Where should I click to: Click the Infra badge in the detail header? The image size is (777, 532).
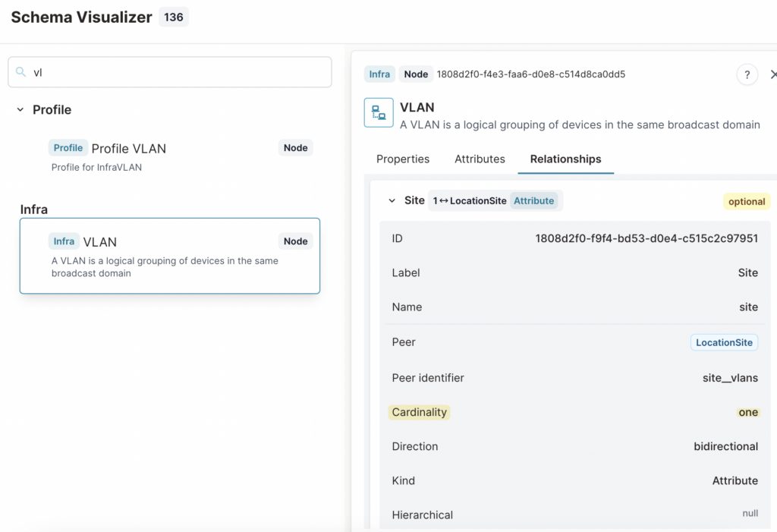pos(379,74)
